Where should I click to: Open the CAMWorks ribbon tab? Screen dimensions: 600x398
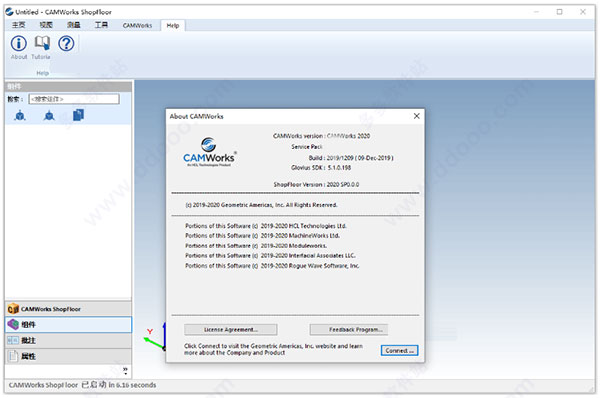pyautogui.click(x=137, y=25)
